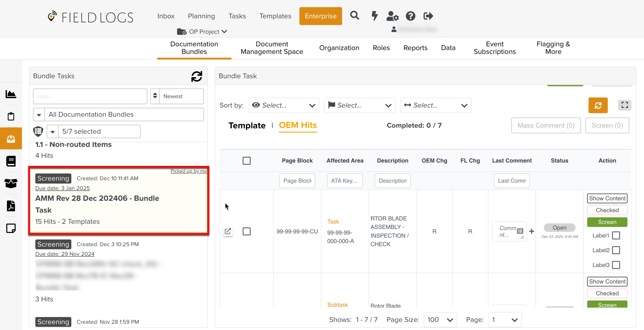Open the Data tab

pos(448,48)
